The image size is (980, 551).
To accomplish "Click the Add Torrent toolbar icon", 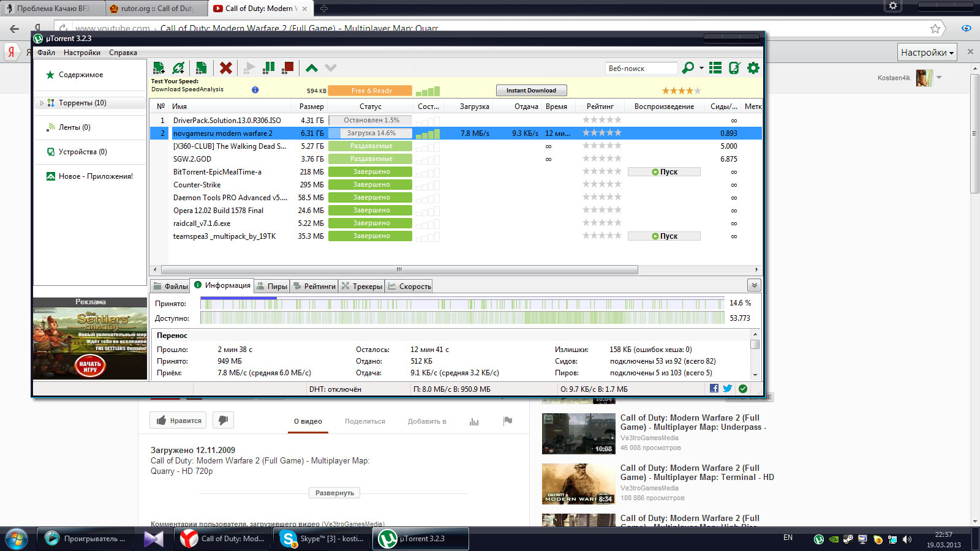I will coord(159,68).
